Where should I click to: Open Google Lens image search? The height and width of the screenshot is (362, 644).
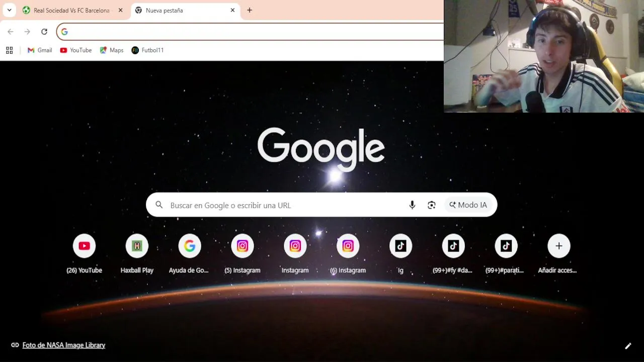click(432, 205)
